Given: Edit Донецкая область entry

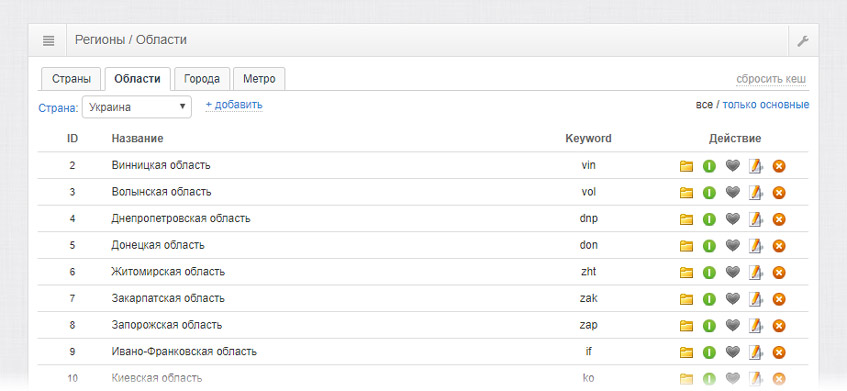Looking at the screenshot, I should [755, 246].
